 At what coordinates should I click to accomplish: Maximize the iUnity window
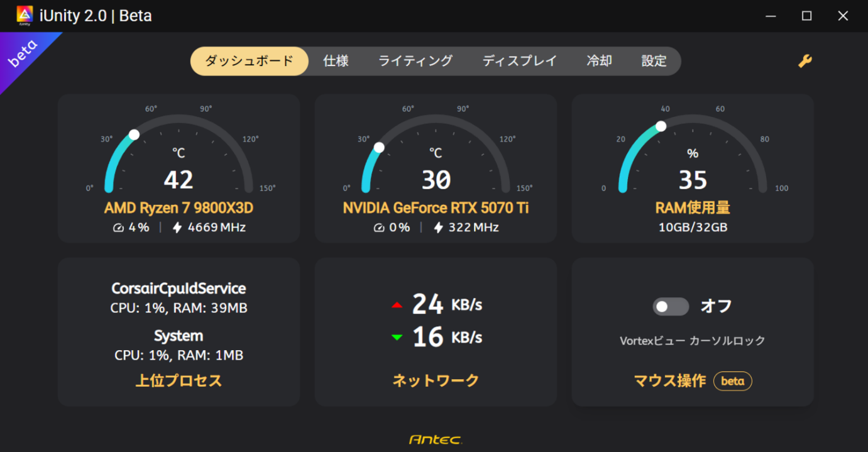click(807, 16)
